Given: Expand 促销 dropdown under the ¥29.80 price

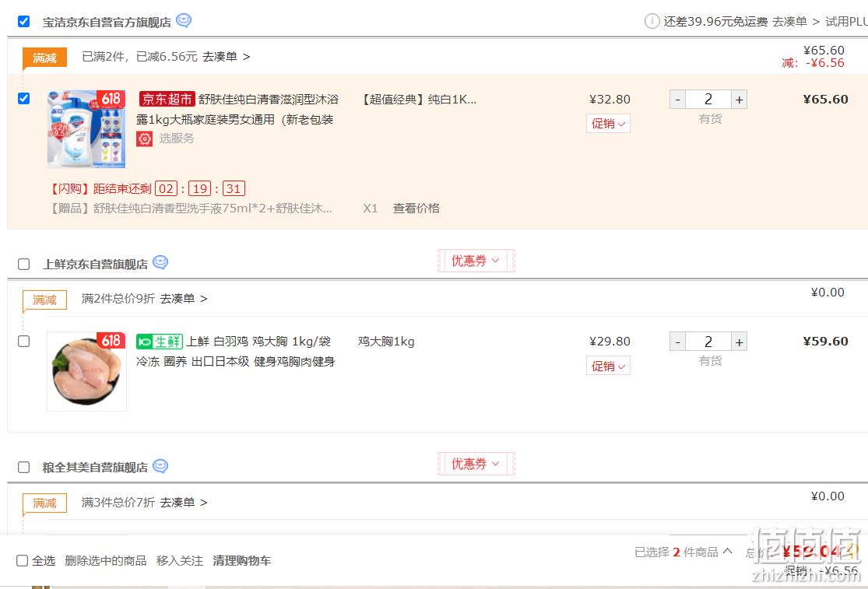Looking at the screenshot, I should (608, 366).
